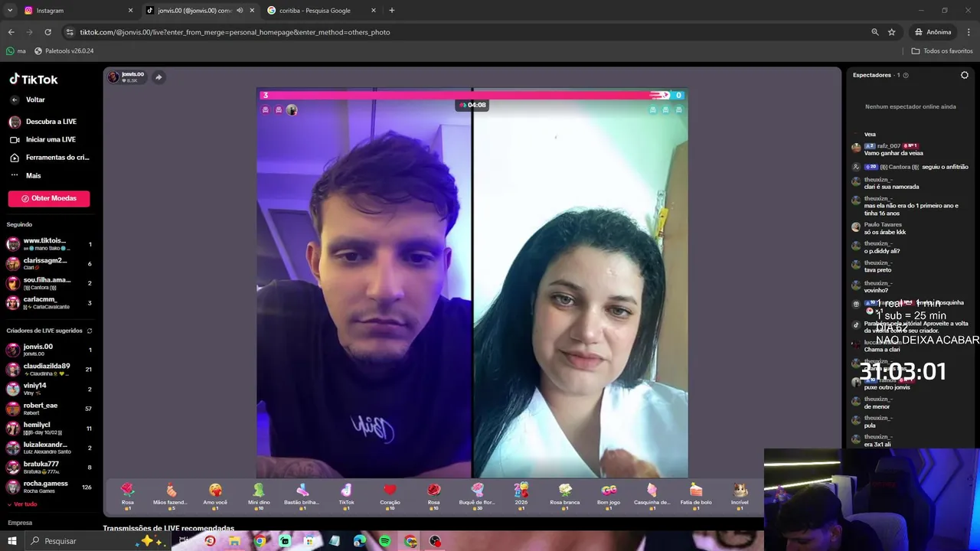Click the Empresa footer link
This screenshot has height=551, width=980.
(x=20, y=523)
